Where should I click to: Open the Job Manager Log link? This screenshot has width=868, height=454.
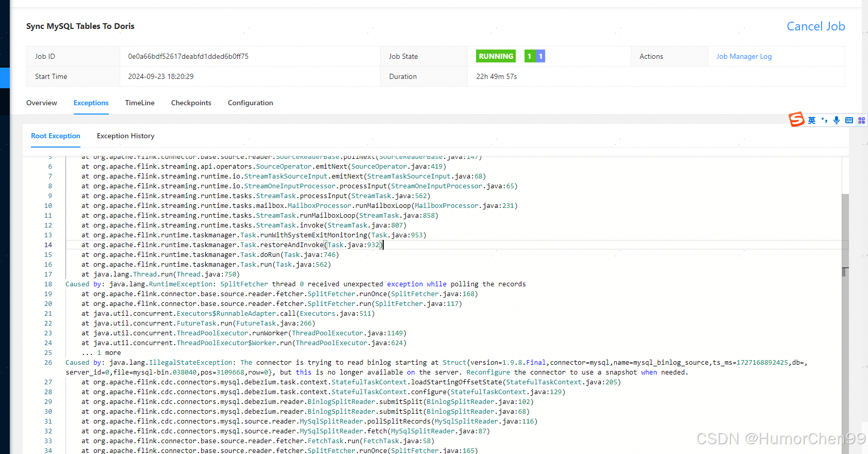pyautogui.click(x=744, y=56)
